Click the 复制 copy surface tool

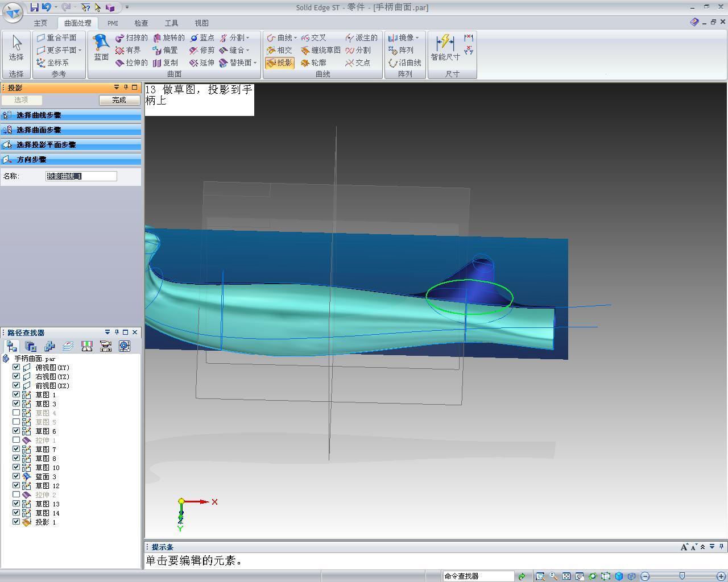[x=166, y=63]
